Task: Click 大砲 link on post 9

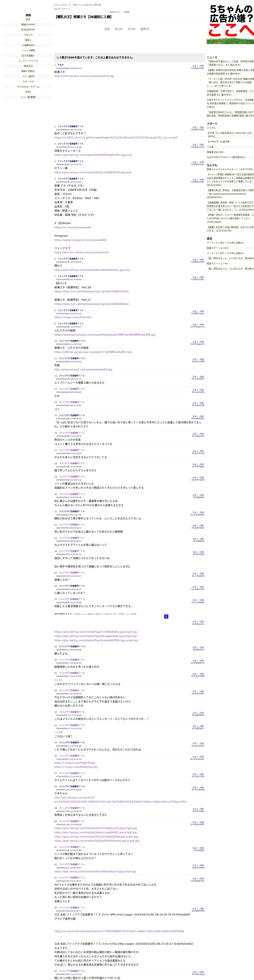Action: click(x=202, y=325)
